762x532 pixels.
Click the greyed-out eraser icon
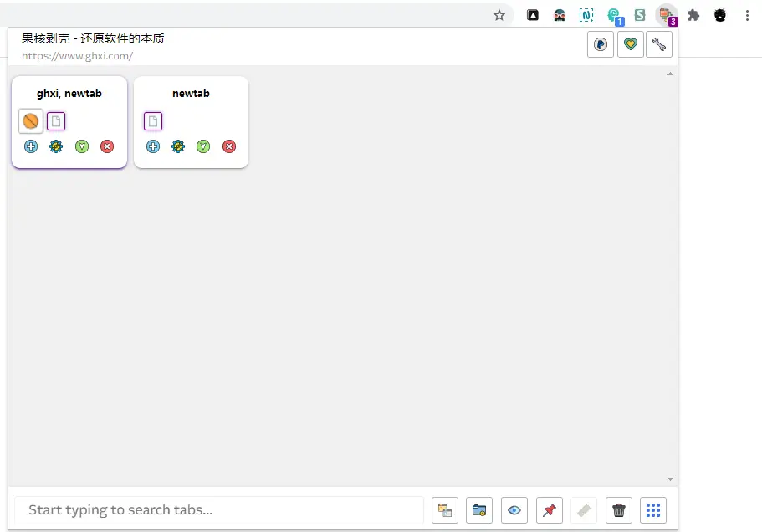tap(584, 510)
